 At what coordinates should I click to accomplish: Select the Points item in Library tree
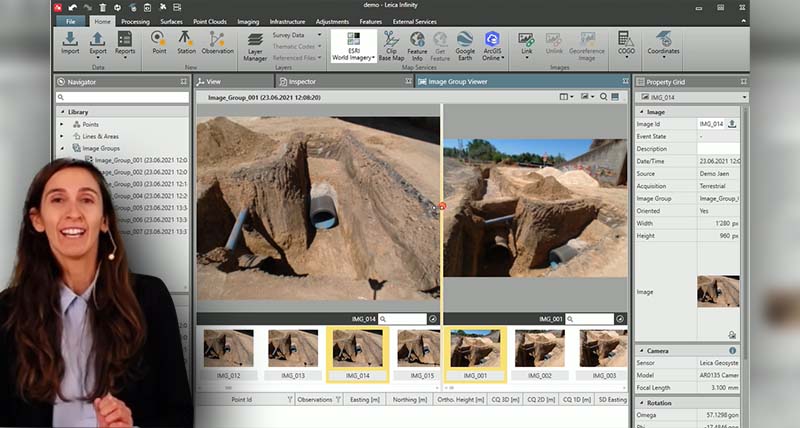pos(90,124)
